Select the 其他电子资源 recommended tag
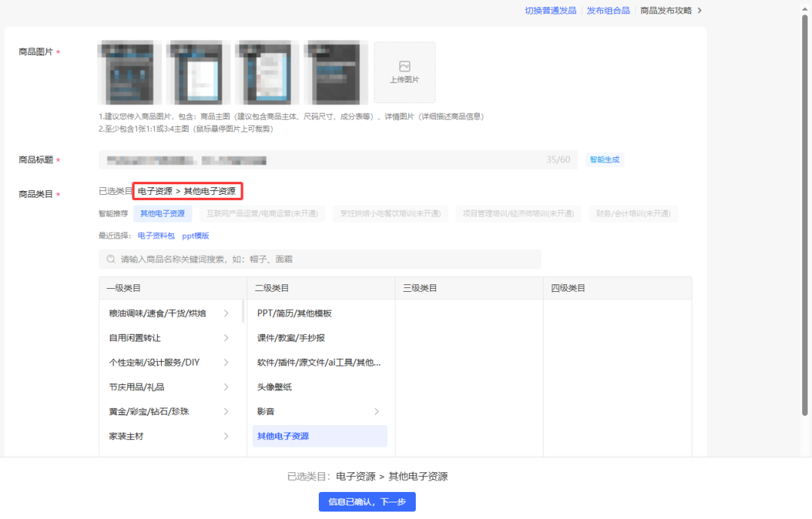Viewport: 812px width, 519px height. pos(162,214)
